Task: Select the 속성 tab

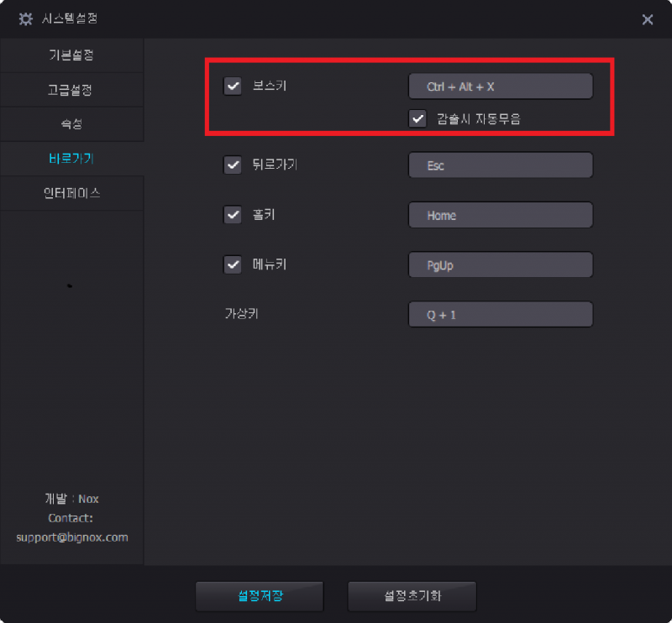Action: click(71, 124)
